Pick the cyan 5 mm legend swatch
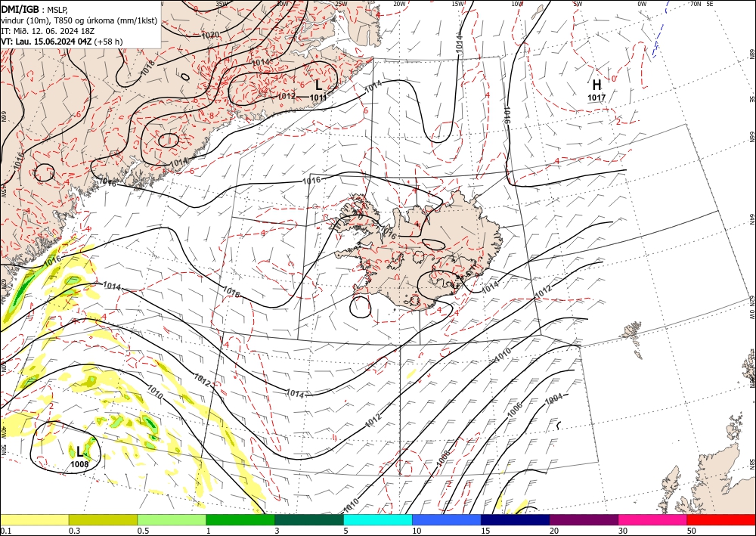This screenshot has height=536, width=756. (378, 519)
